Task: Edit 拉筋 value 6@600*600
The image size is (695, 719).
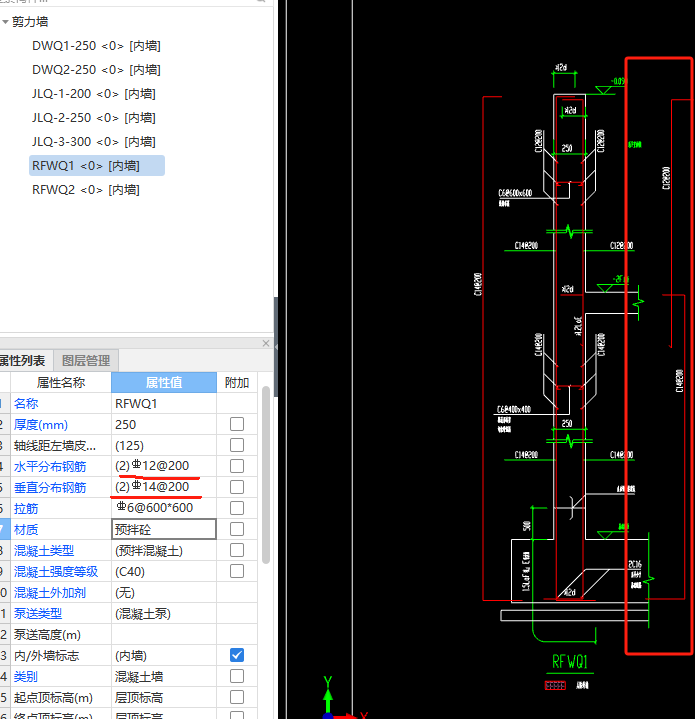Action: pyautogui.click(x=164, y=508)
